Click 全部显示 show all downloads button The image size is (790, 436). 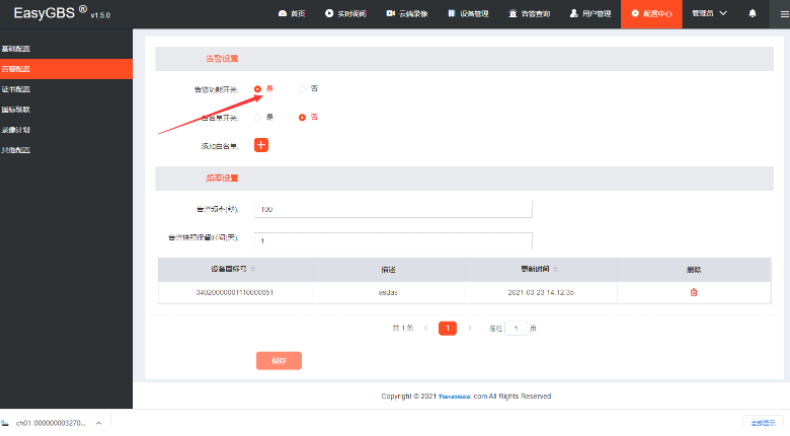coord(763,423)
